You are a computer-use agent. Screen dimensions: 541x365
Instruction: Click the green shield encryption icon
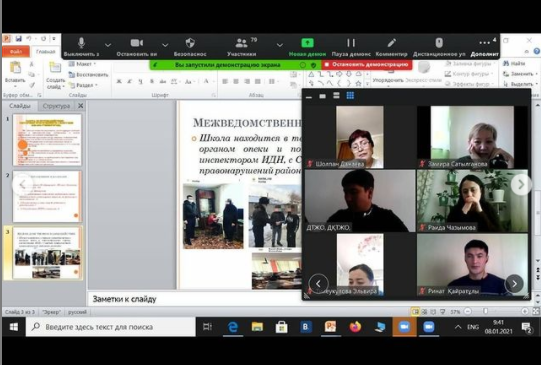point(314,65)
